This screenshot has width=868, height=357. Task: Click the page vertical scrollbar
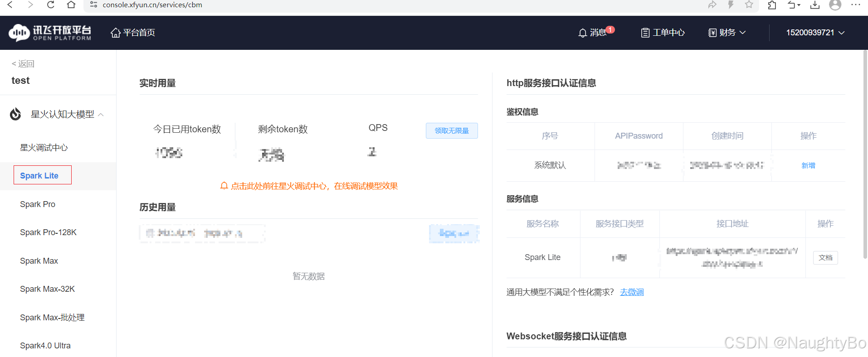point(865,154)
